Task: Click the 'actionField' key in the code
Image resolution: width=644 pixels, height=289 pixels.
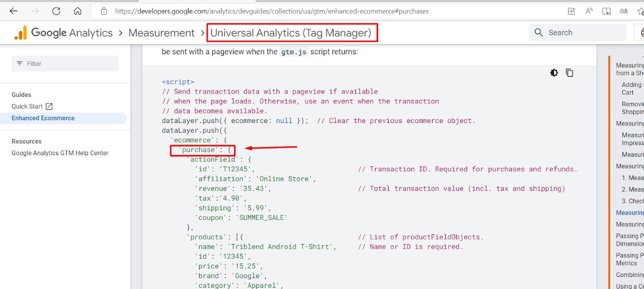Action: 213,160
